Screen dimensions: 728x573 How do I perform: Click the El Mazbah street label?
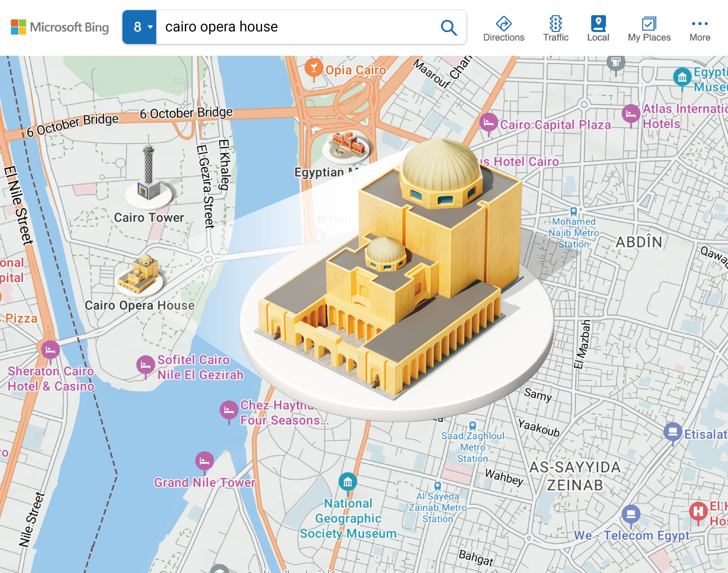582,344
